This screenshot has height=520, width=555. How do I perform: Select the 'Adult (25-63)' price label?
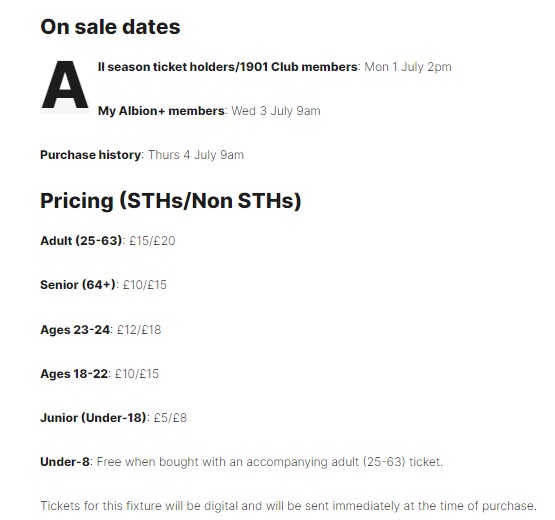click(x=81, y=241)
